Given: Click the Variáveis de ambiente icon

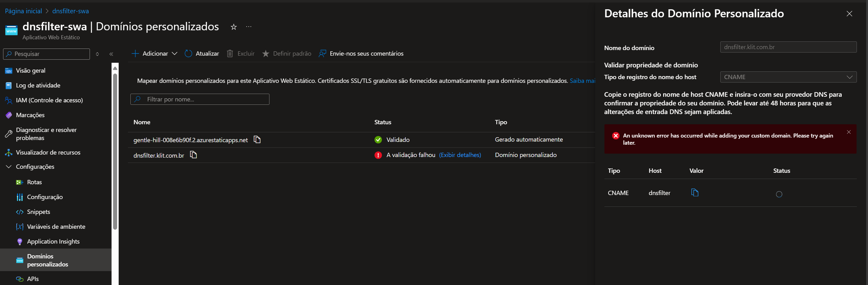Looking at the screenshot, I should point(19,227).
